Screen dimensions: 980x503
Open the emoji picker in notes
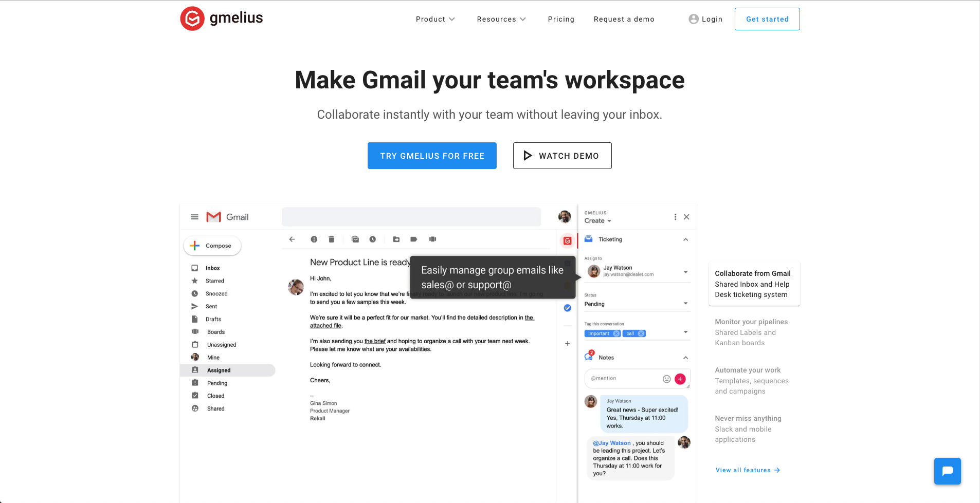[x=667, y=379]
